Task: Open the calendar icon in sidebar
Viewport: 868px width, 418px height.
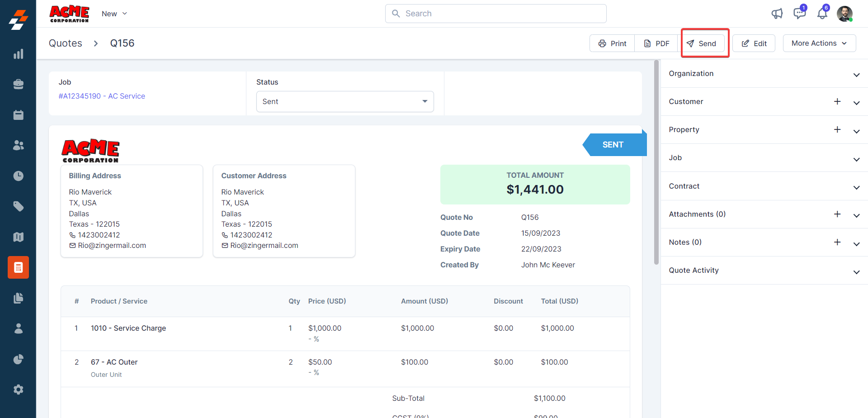Action: [18, 115]
